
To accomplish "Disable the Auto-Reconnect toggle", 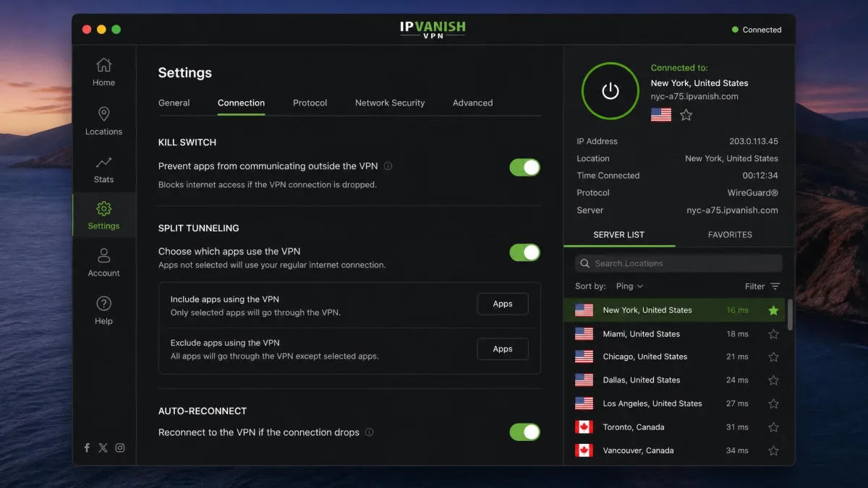I will point(524,432).
